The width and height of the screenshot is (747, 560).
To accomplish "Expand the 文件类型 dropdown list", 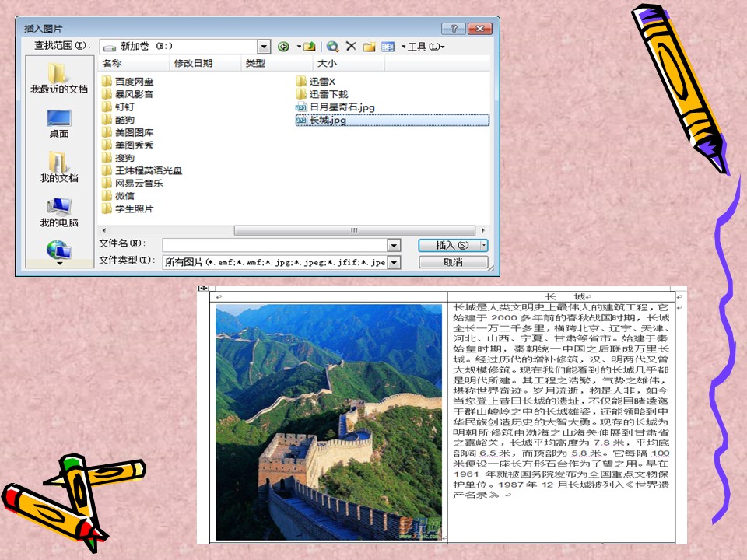I will 394,262.
